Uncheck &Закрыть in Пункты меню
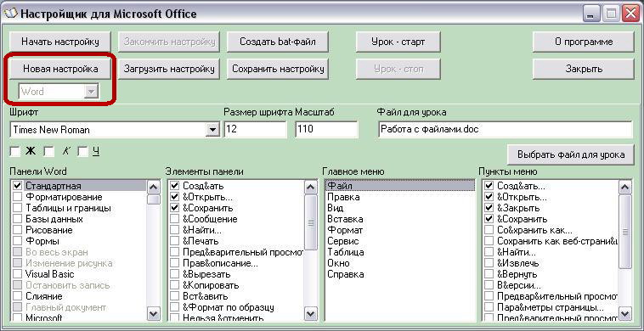The width and height of the screenshot is (644, 331). (x=489, y=208)
